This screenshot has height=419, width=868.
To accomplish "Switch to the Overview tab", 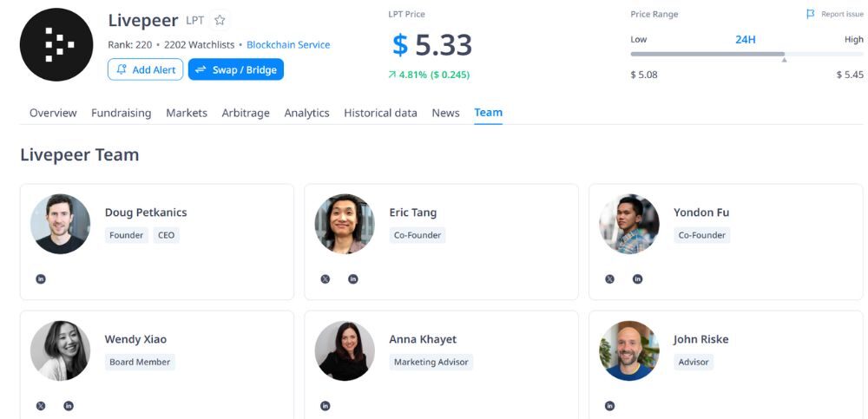I will point(53,113).
